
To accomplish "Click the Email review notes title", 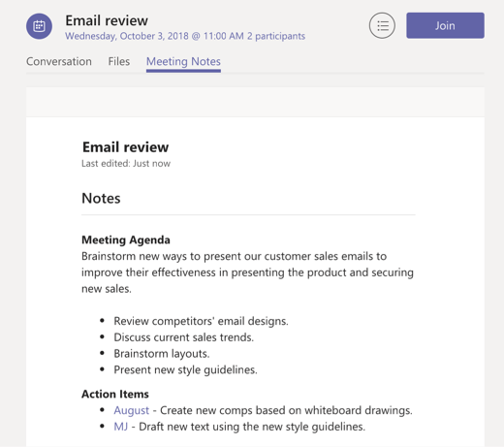I will pyautogui.click(x=125, y=147).
